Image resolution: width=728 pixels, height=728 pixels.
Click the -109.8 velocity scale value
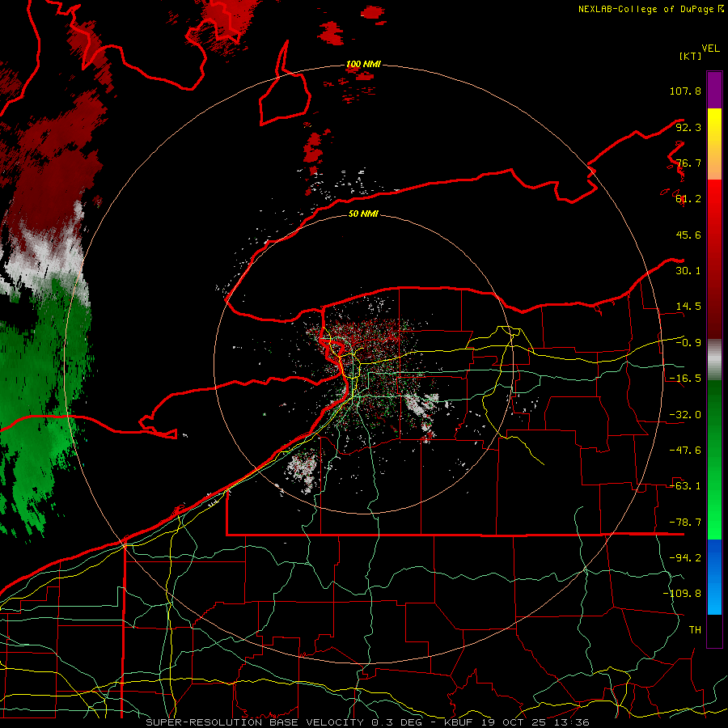pyautogui.click(x=682, y=594)
